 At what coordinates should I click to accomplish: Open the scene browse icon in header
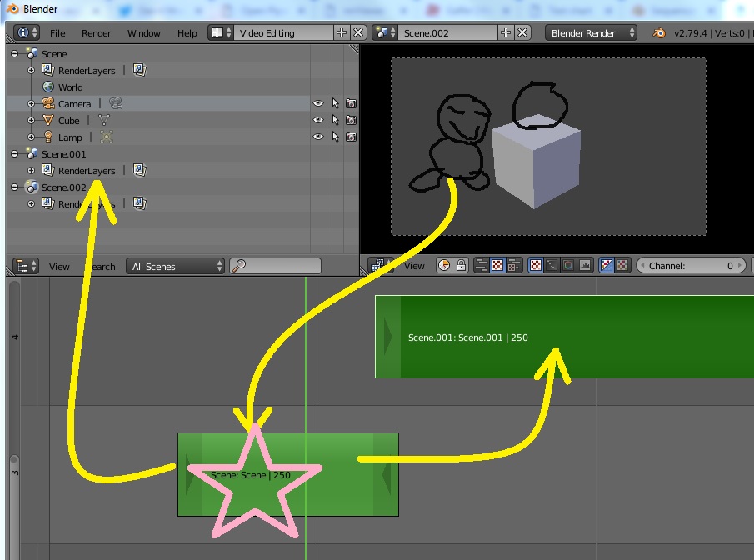385,32
